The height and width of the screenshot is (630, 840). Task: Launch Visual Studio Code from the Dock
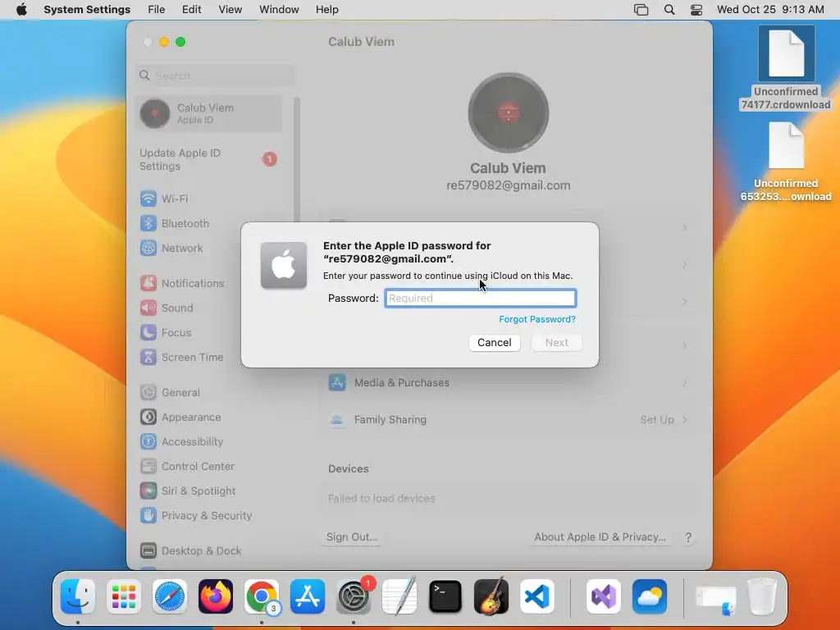pos(537,596)
